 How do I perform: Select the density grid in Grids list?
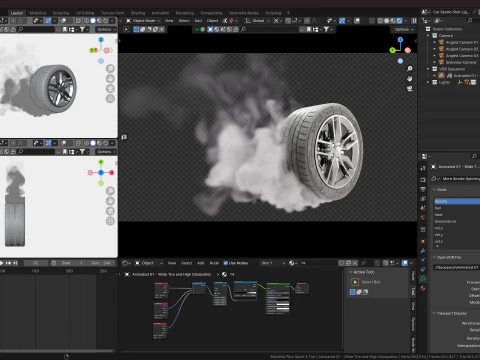click(x=457, y=201)
